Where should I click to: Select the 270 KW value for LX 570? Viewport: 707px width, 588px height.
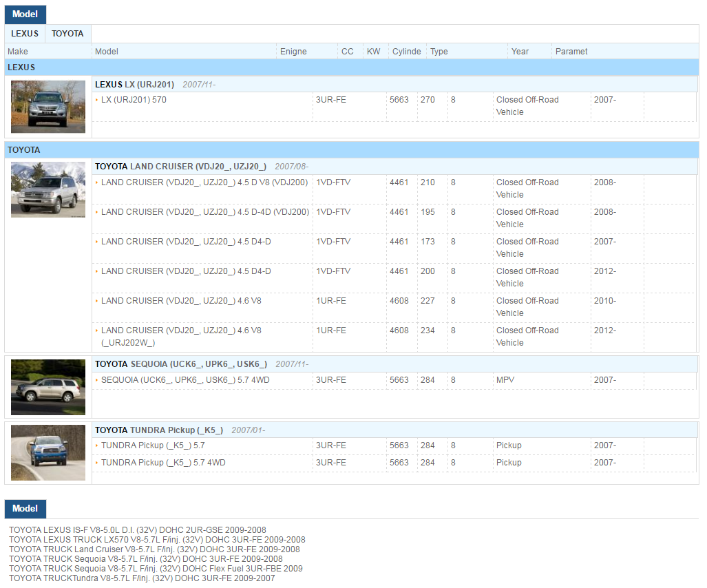pyautogui.click(x=428, y=100)
